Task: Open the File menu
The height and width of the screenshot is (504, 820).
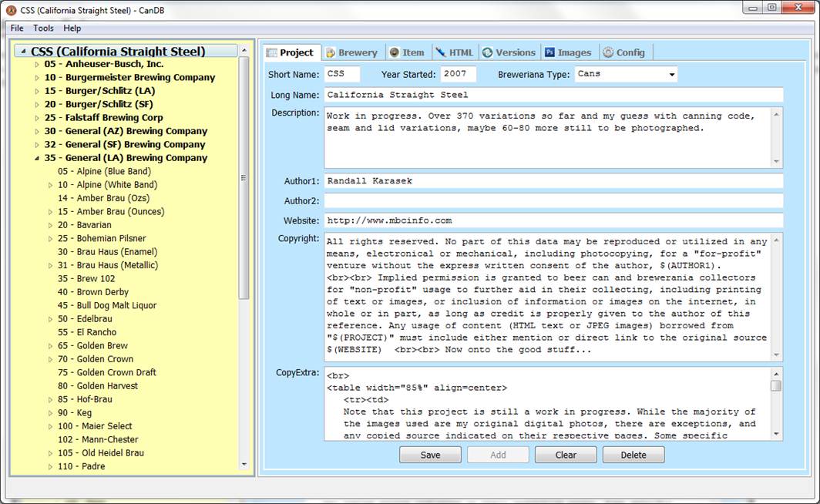Action: coord(17,29)
